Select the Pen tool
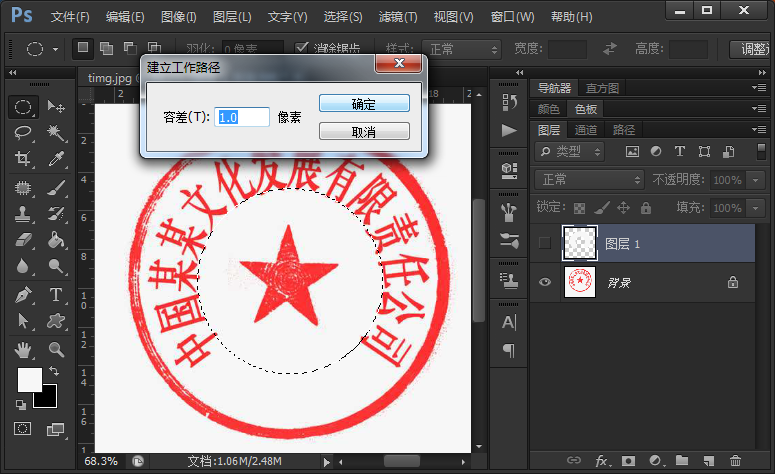Image resolution: width=775 pixels, height=474 pixels. pyautogui.click(x=23, y=295)
